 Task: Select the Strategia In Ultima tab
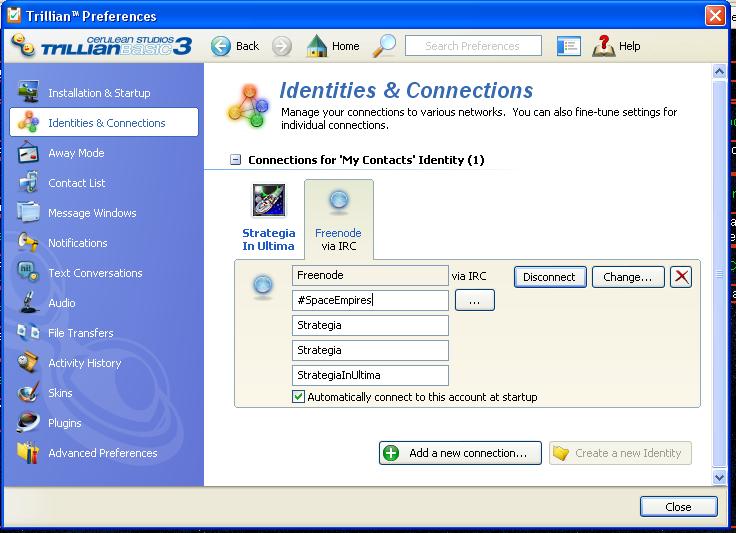[x=268, y=218]
